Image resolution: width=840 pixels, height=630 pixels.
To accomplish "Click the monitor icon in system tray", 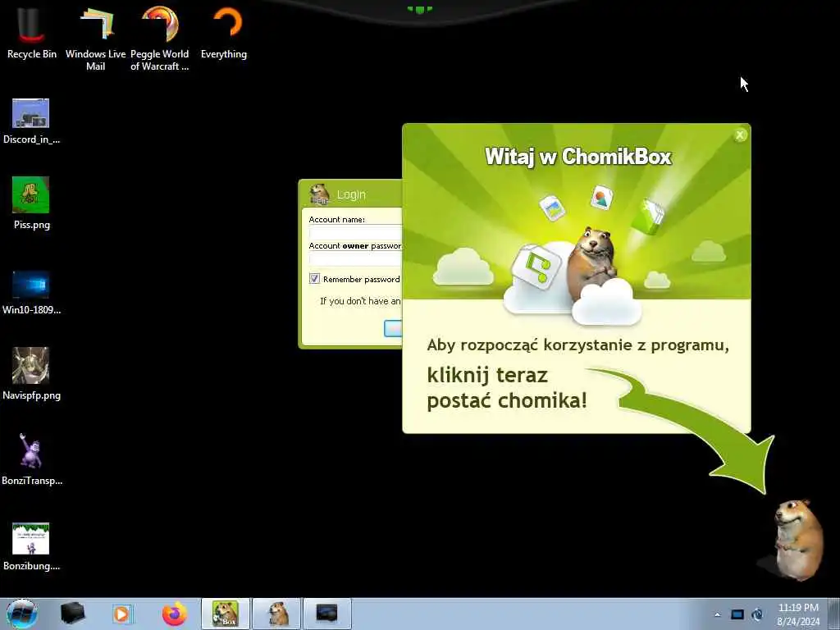I will click(737, 614).
